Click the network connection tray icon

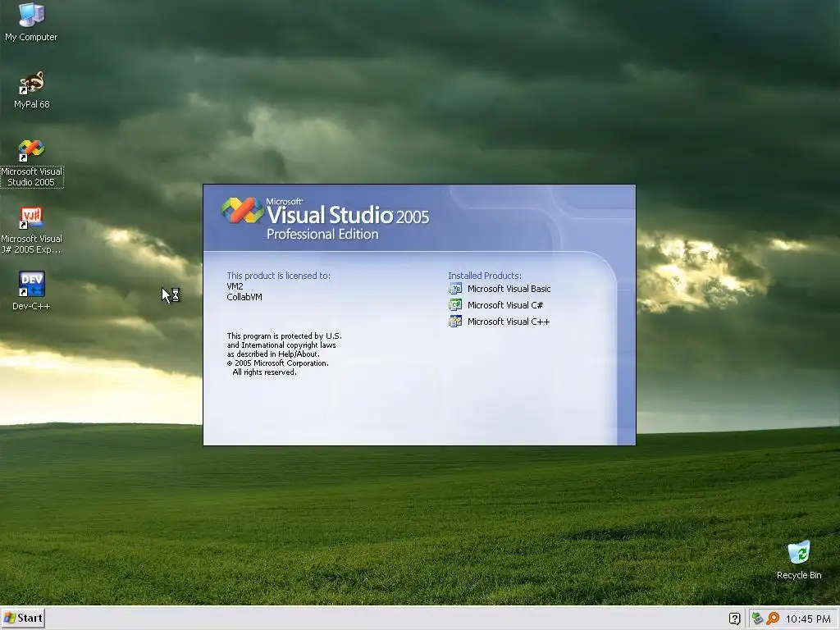[757, 619]
